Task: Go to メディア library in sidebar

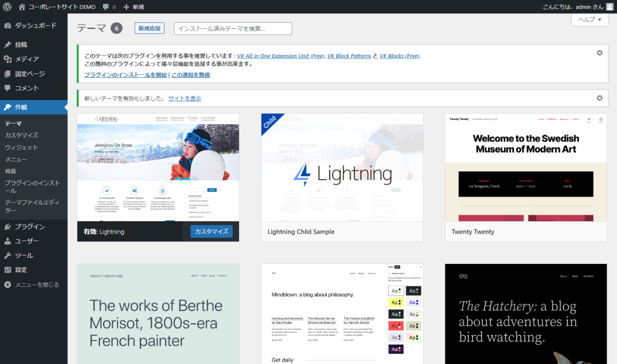Action: tap(27, 59)
